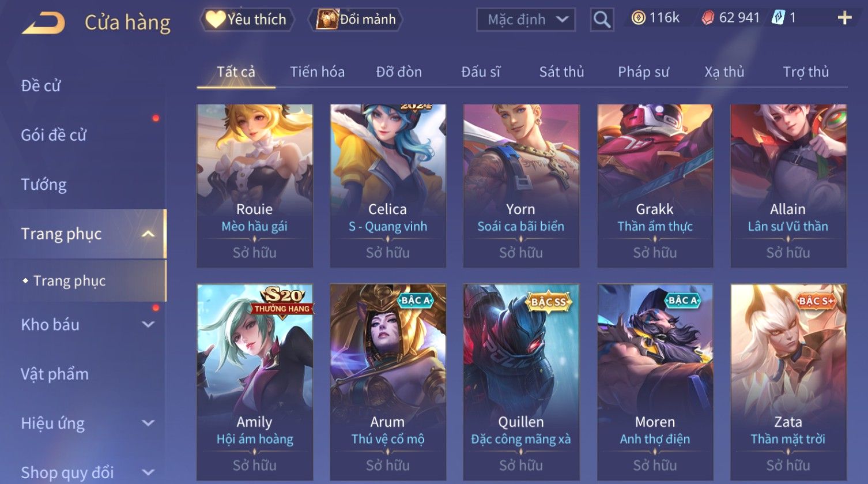Viewport: 868px width, 484px height.
Task: Tap the red ruby currency icon
Action: [x=708, y=18]
